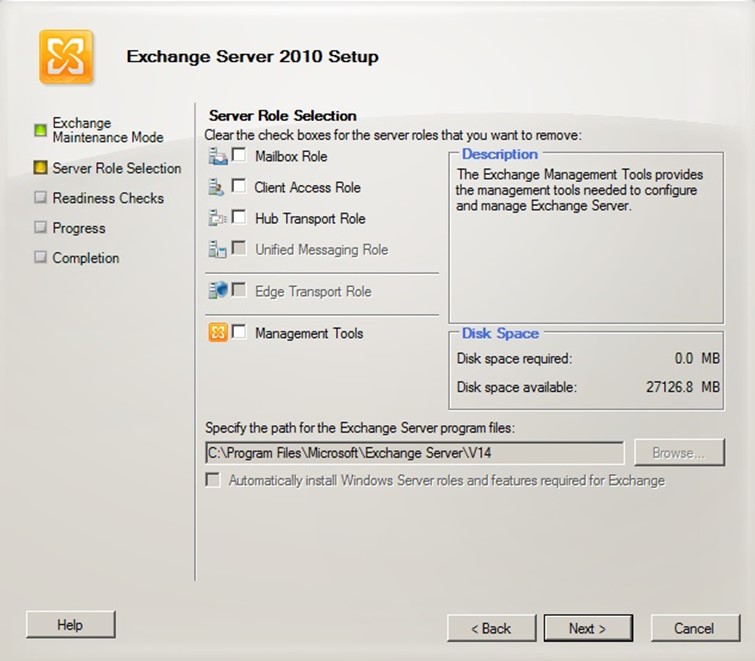Viewport: 755px width, 661px height.
Task: Click the Mailbox Role server icon
Action: pyautogui.click(x=218, y=156)
